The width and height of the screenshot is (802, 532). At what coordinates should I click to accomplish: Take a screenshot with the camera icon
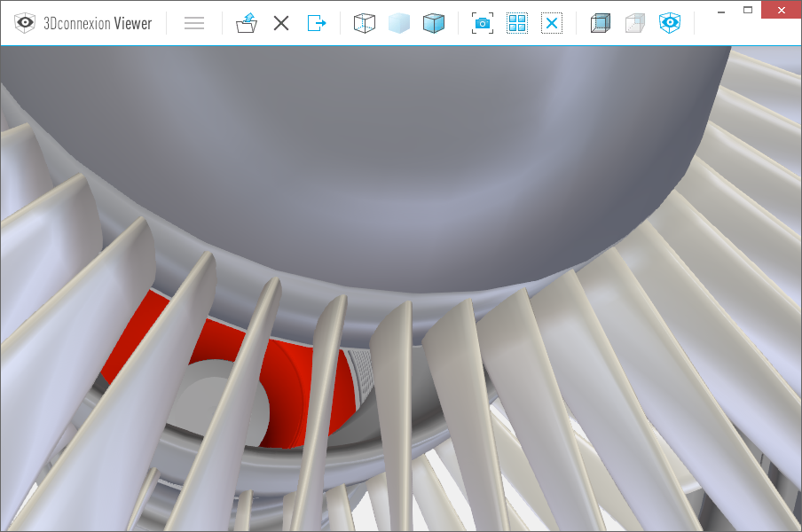[483, 23]
